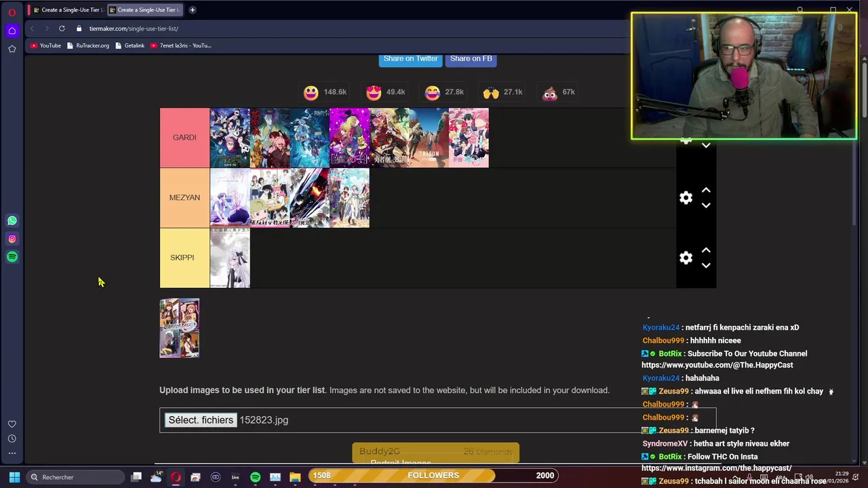
Task: Select the first anime image in GARDI row
Action: (230, 138)
